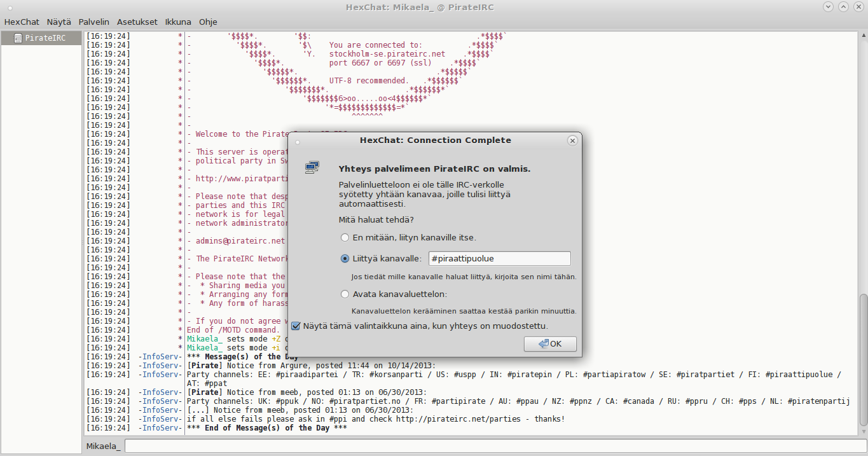This screenshot has height=456, width=868.
Task: Select "En mitään, liityn kanaville itse" option
Action: (x=345, y=238)
